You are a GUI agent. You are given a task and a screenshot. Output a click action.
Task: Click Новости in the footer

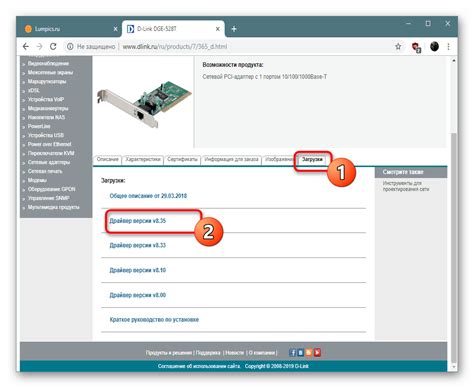(235, 353)
